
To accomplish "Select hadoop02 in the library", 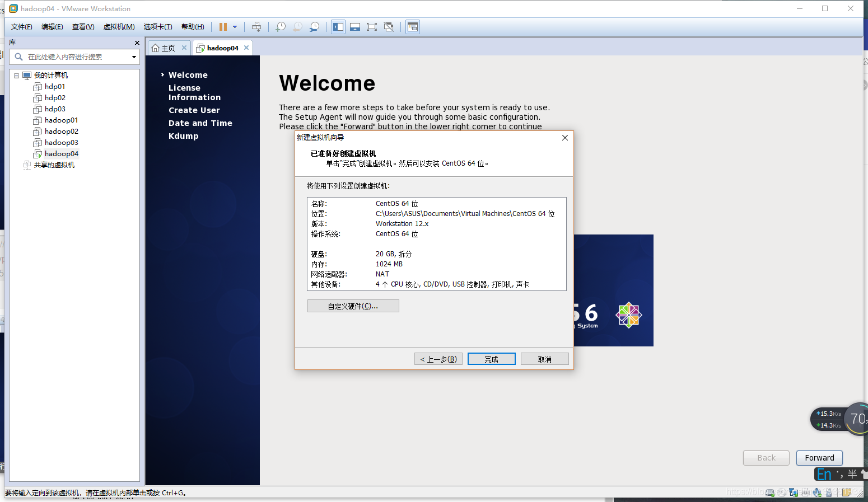I will click(x=61, y=132).
